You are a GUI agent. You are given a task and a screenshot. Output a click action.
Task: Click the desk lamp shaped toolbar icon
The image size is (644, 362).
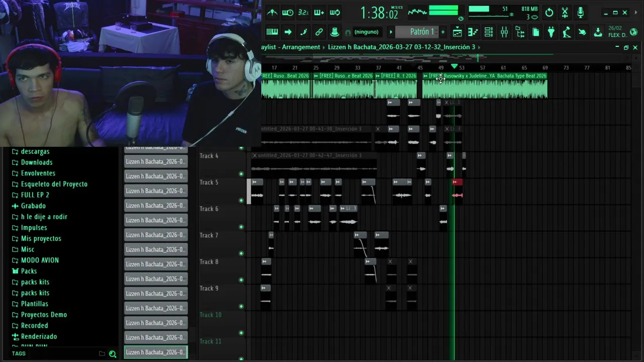[x=567, y=32]
